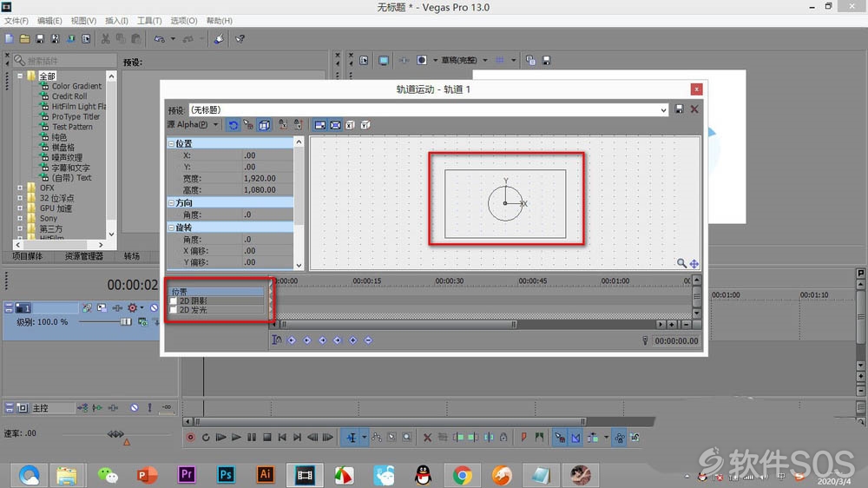This screenshot has height=488, width=868.
Task: Collapse the 全部 root folder
Action: pos(20,76)
